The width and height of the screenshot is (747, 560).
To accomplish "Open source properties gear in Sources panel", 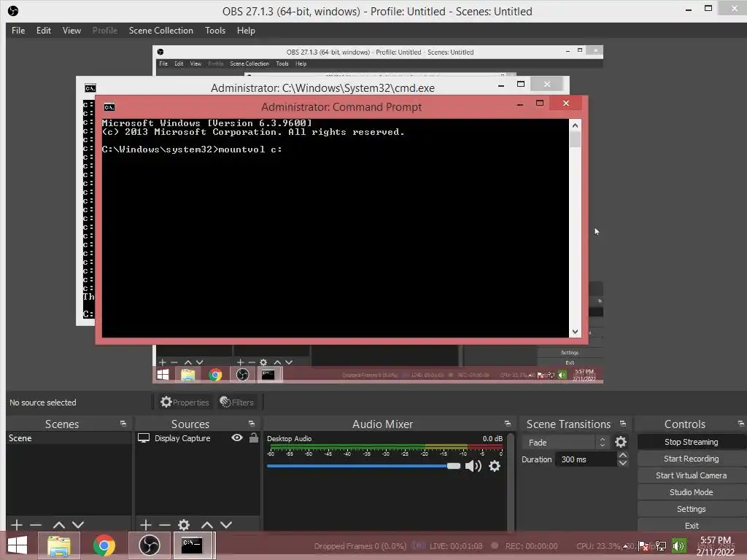I will coord(184,525).
